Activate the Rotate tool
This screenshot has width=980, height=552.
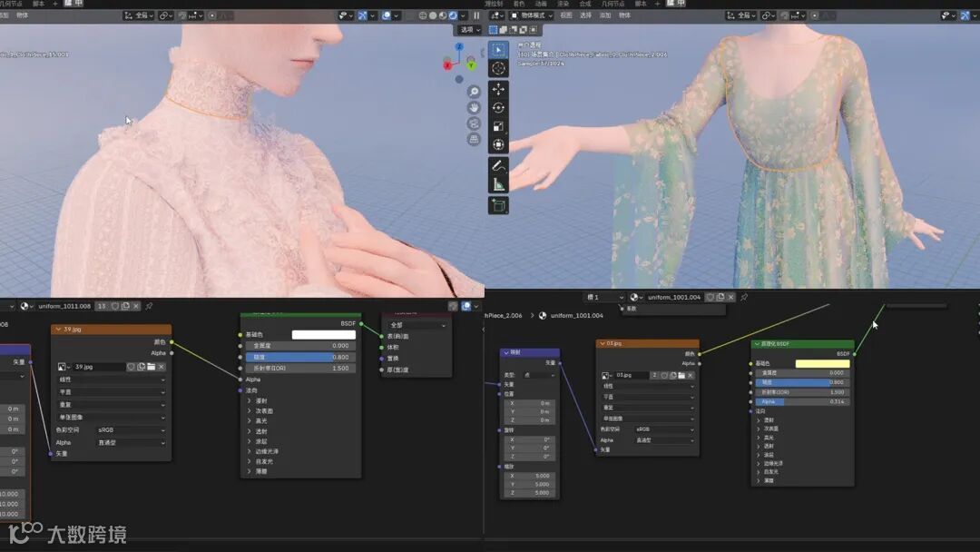(x=498, y=107)
